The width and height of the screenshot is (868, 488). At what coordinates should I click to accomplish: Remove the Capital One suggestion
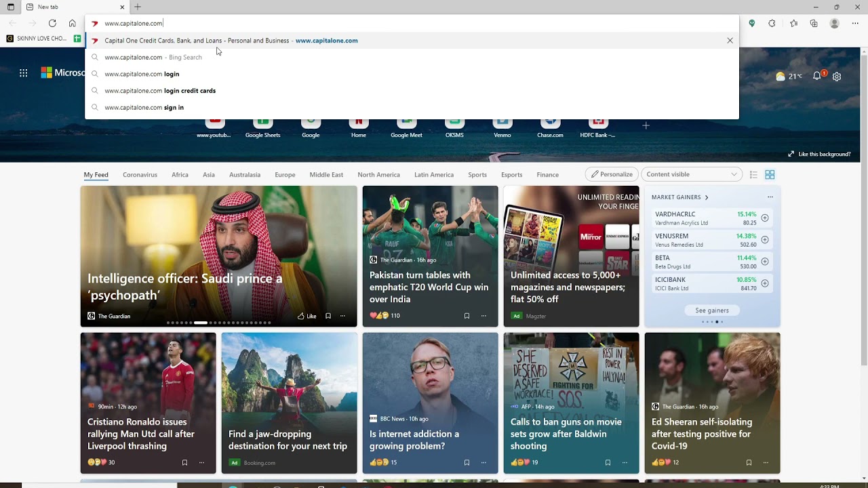[730, 41]
